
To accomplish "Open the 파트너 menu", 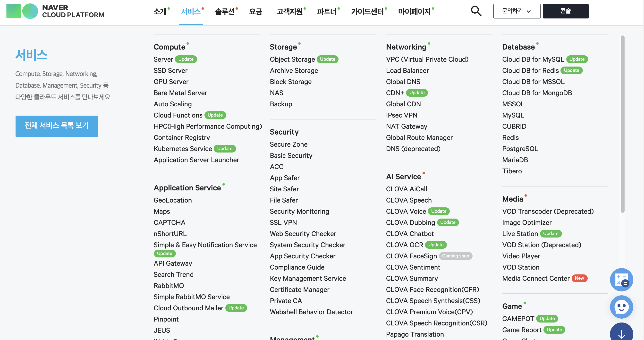I will tap(327, 11).
